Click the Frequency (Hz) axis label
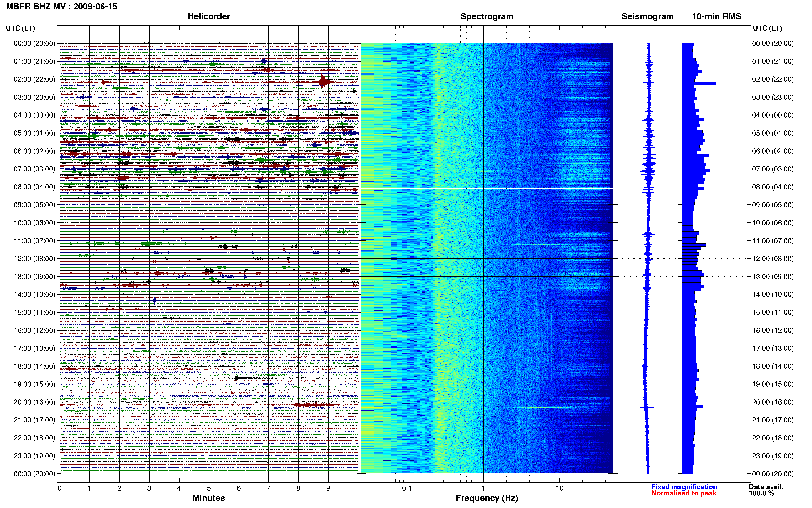 tap(487, 498)
